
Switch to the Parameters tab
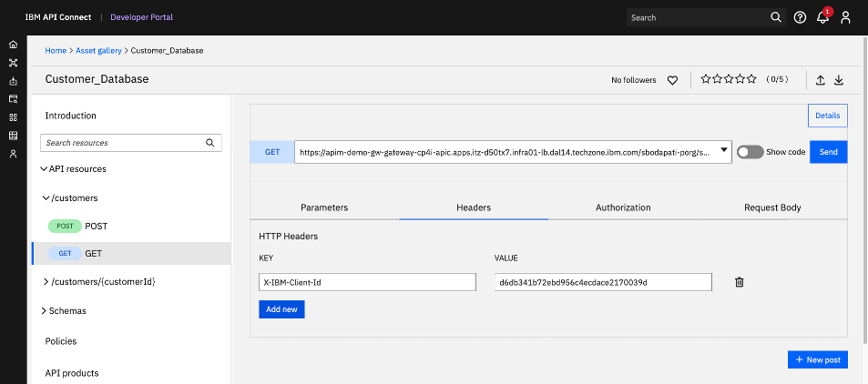tap(324, 207)
